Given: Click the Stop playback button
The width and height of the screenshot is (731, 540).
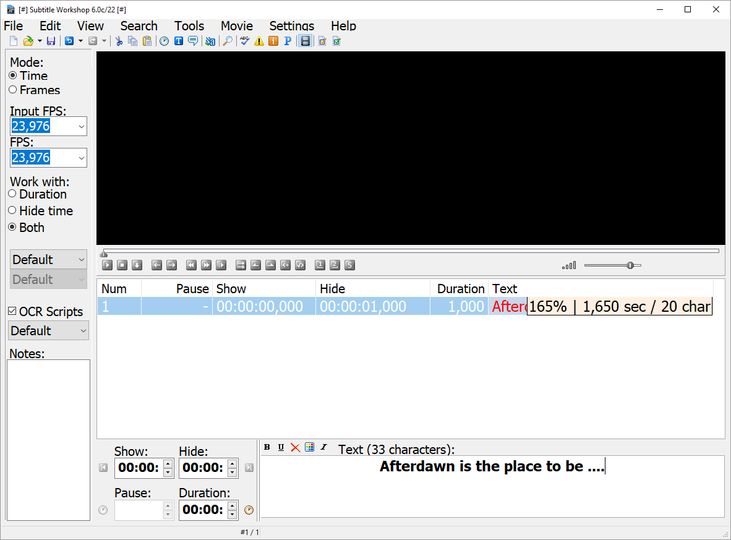Looking at the screenshot, I should [x=122, y=265].
